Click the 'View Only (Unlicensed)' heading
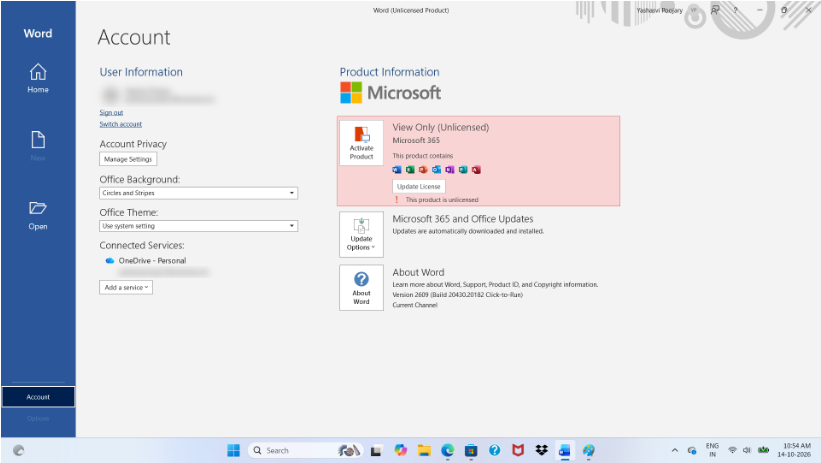Screen dimensions: 821x463 441,127
